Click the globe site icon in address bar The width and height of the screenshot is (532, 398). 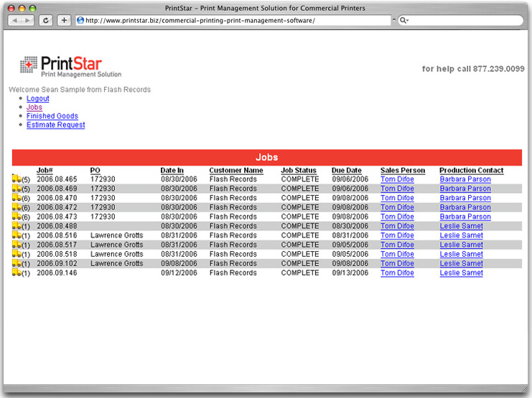[x=80, y=20]
